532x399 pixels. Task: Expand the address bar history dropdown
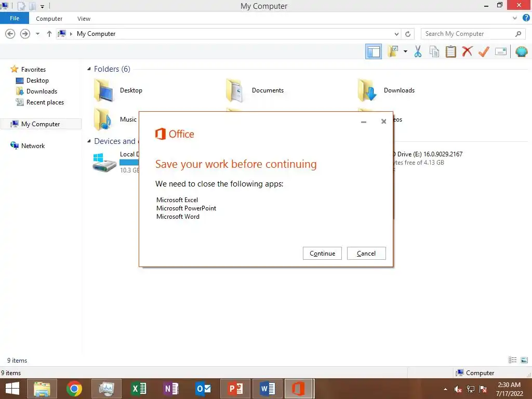pyautogui.click(x=396, y=34)
